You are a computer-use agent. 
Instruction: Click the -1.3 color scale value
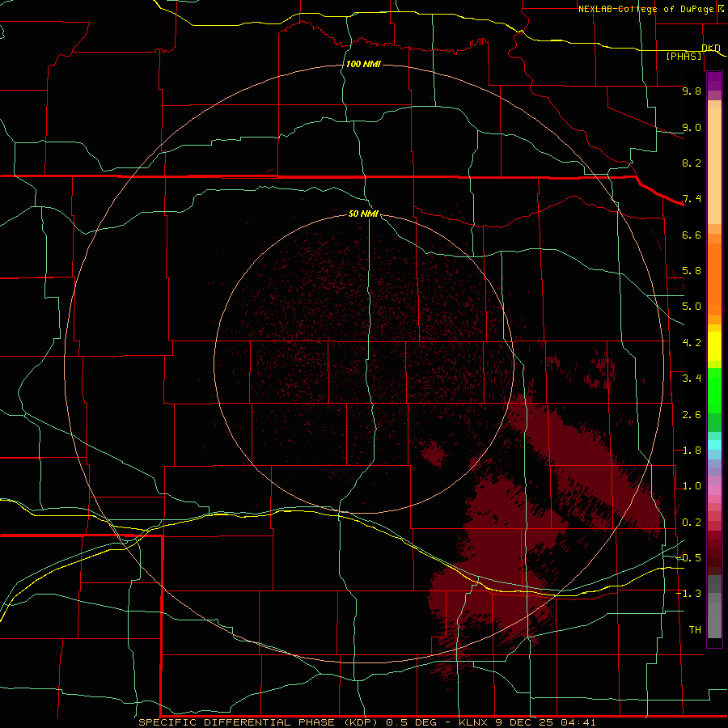click(x=688, y=594)
